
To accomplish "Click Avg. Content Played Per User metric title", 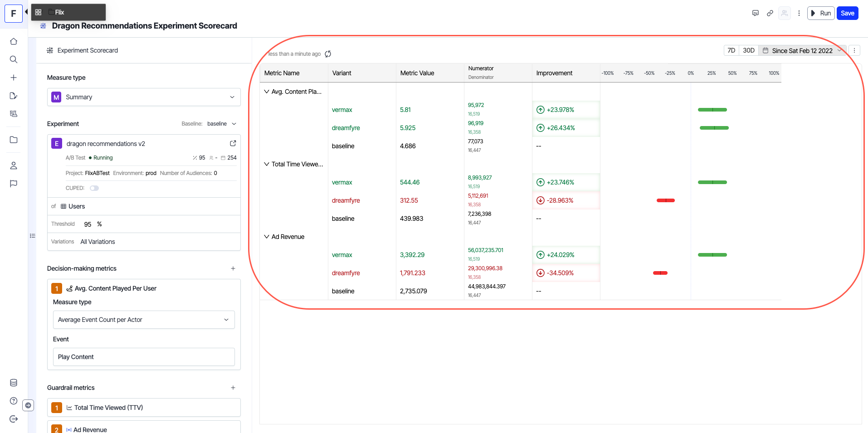I will point(116,288).
